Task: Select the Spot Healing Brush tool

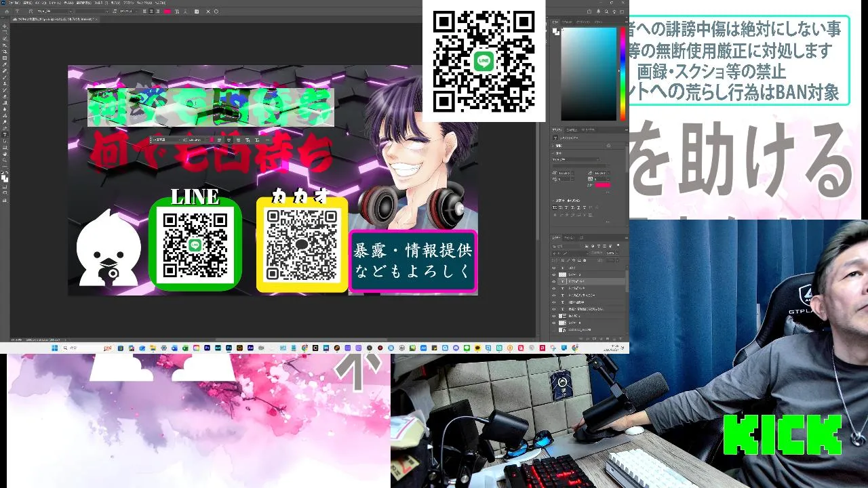Action: tap(6, 70)
